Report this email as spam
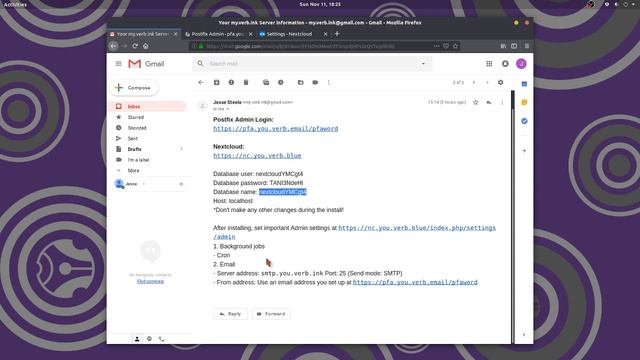The width and height of the screenshot is (640, 360). click(231, 82)
